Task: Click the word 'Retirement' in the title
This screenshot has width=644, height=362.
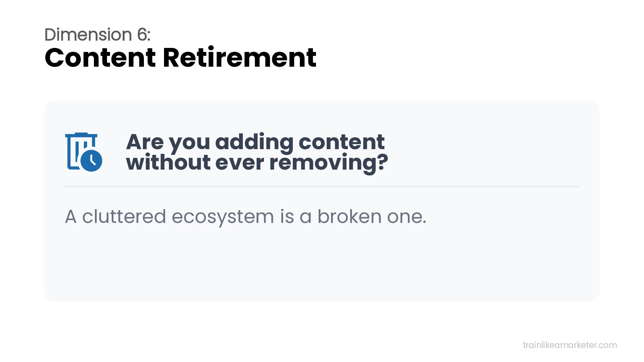Action: pyautogui.click(x=239, y=58)
